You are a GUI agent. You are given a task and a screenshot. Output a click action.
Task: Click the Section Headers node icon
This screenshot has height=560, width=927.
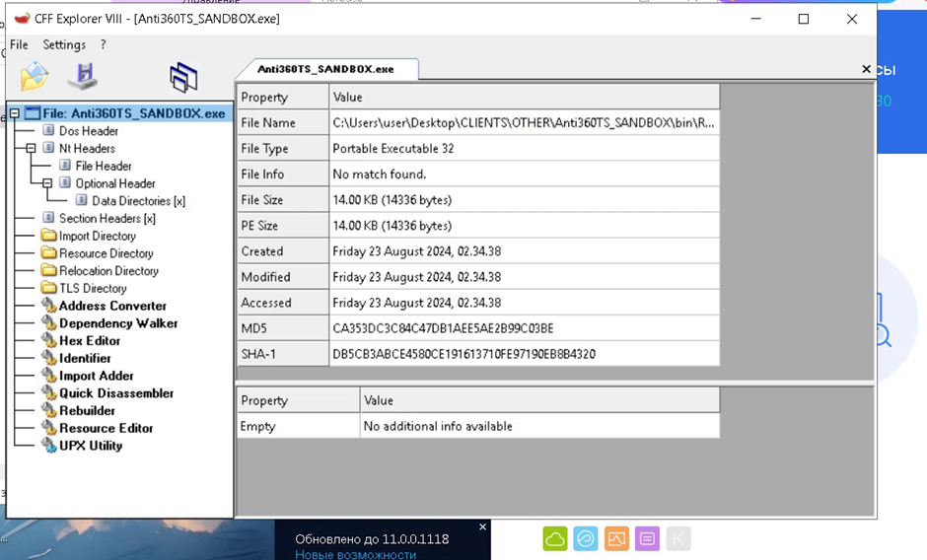[49, 218]
